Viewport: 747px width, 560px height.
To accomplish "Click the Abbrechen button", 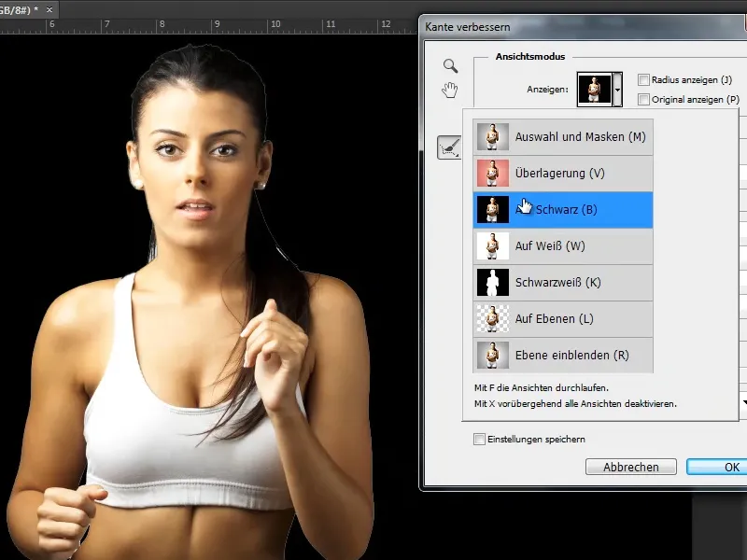I will tap(631, 467).
